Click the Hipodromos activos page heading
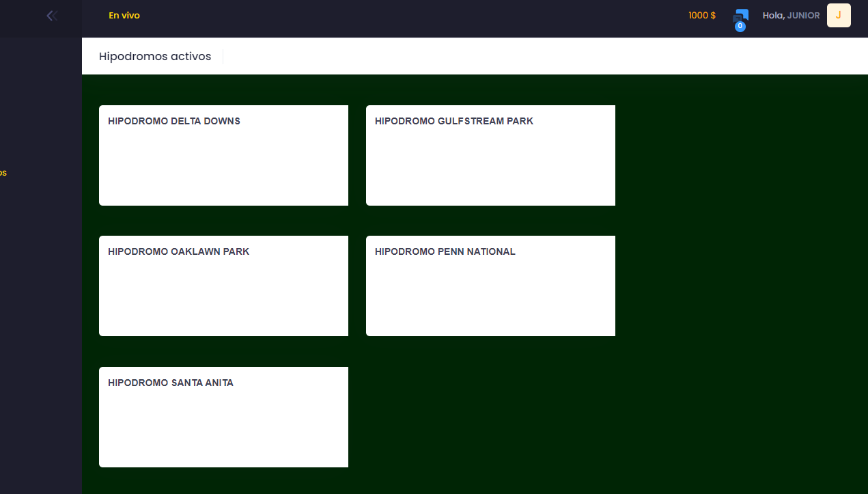Image resolution: width=868 pixels, height=494 pixels. tap(155, 56)
